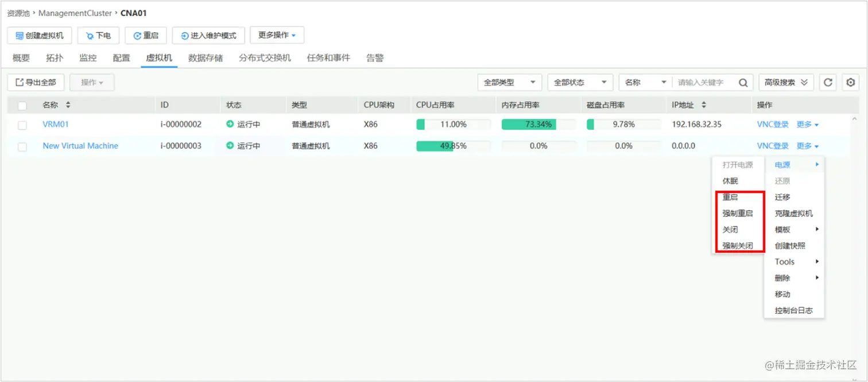This screenshot has height=382, width=868.
Task: Switch to the 任务和事件 tab
Action: coord(328,57)
